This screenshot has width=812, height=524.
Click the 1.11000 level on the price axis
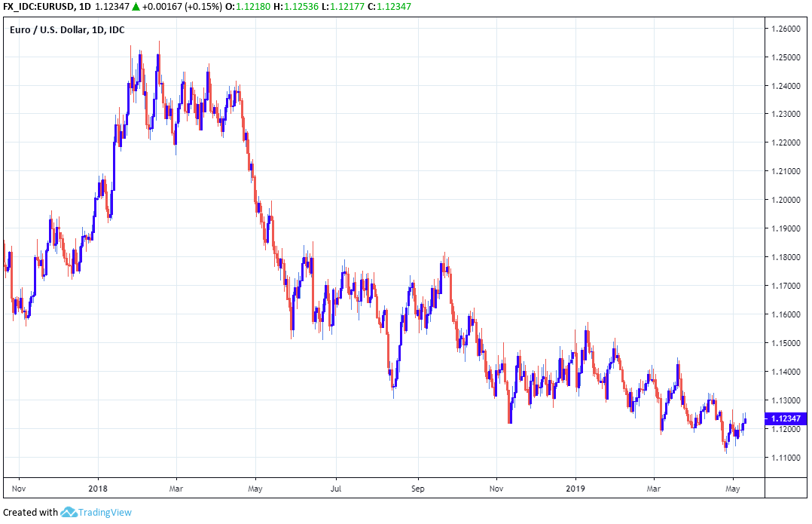click(x=785, y=458)
